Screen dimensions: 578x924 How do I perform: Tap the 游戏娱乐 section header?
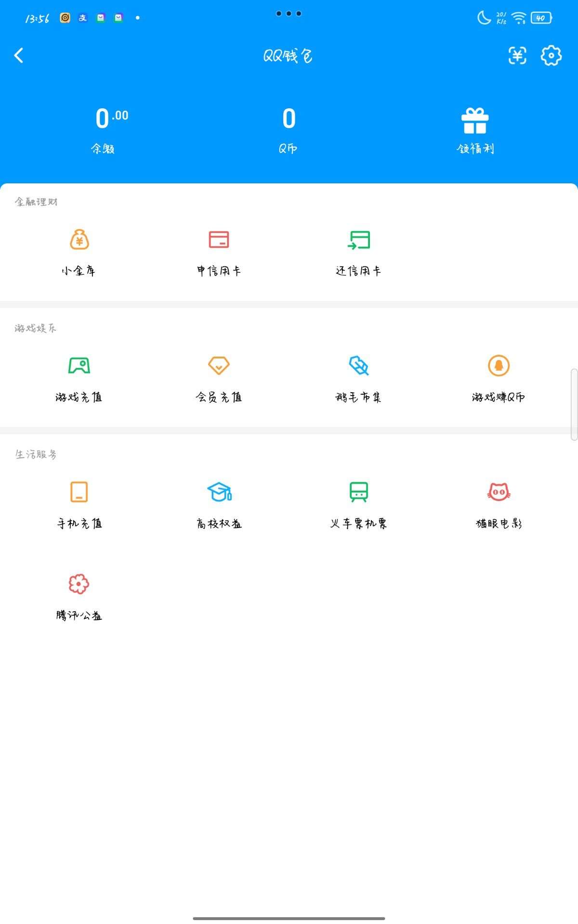click(x=36, y=328)
